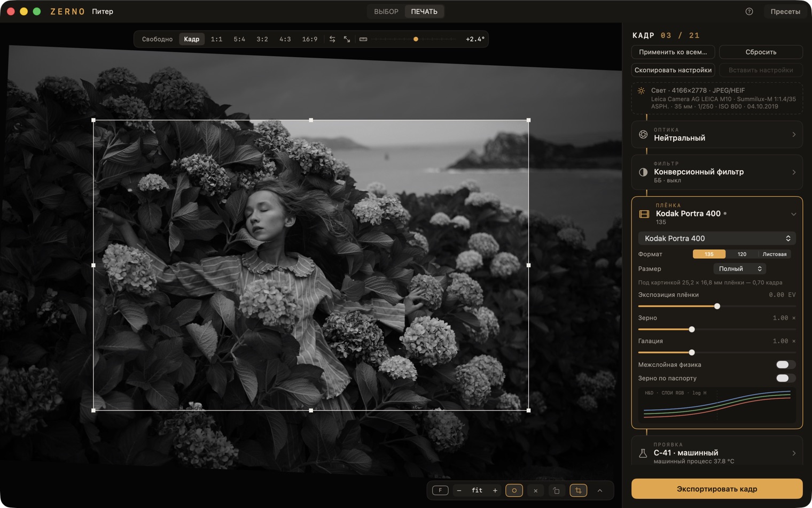The image size is (812, 508).
Task: Click the Оптика lens icon
Action: click(643, 134)
